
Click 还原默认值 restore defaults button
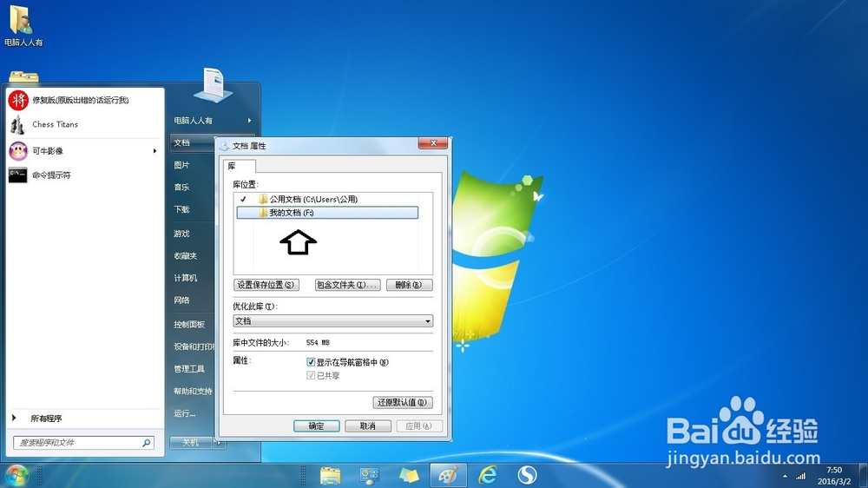[403, 402]
